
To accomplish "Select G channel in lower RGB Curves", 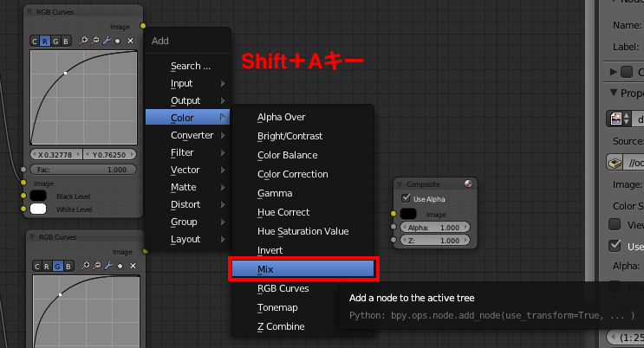I will click(57, 267).
